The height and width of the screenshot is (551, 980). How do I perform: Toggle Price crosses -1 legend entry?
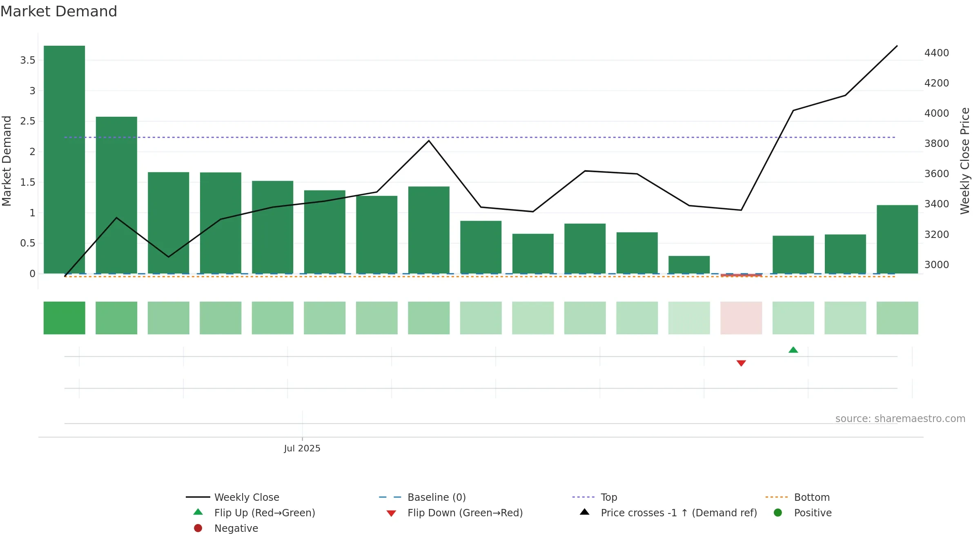click(x=668, y=513)
